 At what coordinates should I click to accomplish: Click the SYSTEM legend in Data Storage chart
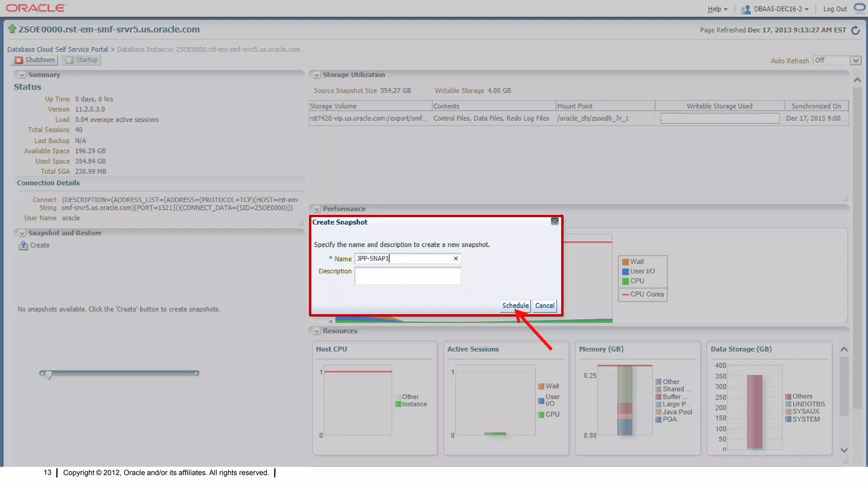coord(802,419)
